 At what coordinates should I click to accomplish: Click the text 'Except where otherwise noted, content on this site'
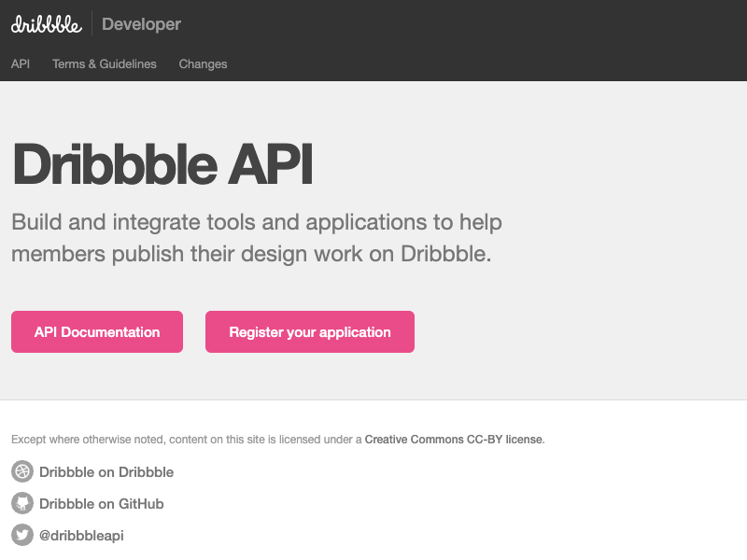tap(137, 439)
